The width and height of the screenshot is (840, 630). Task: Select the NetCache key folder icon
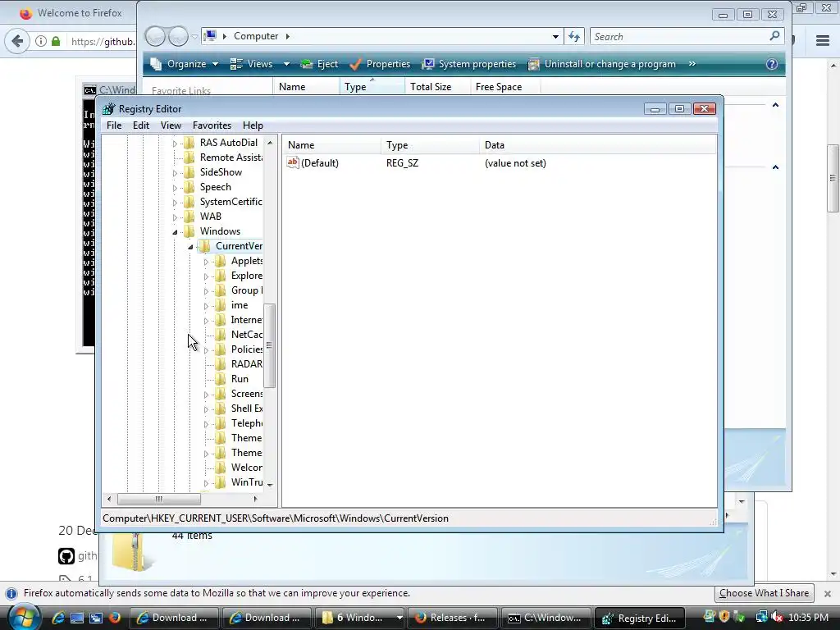[220, 335]
